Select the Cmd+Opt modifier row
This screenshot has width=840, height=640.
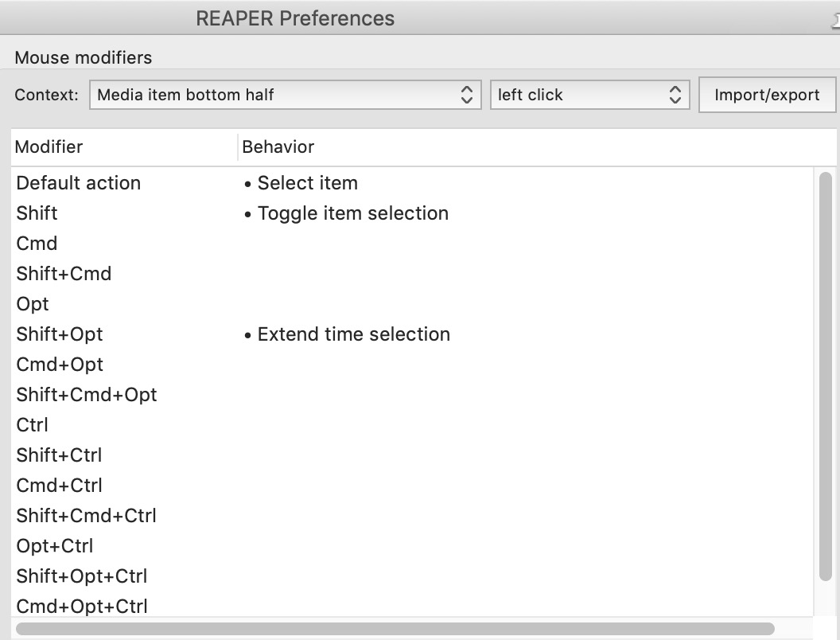pyautogui.click(x=411, y=365)
